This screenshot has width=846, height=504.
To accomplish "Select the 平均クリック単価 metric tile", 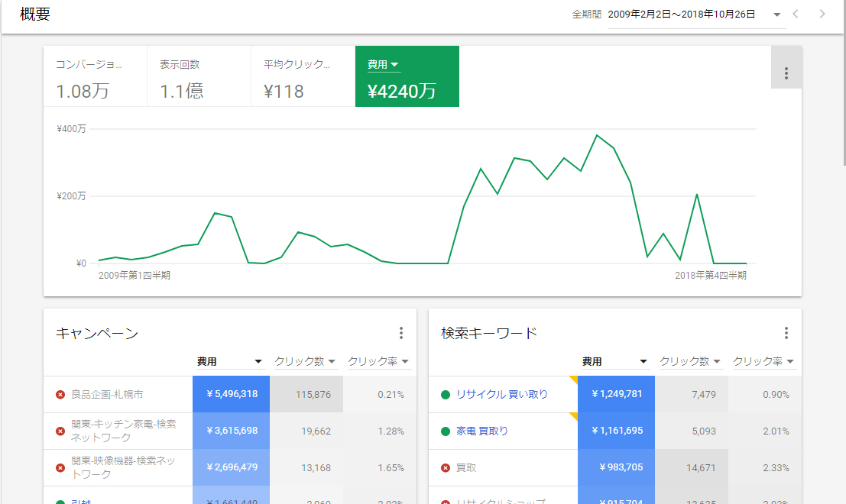I will coord(303,76).
